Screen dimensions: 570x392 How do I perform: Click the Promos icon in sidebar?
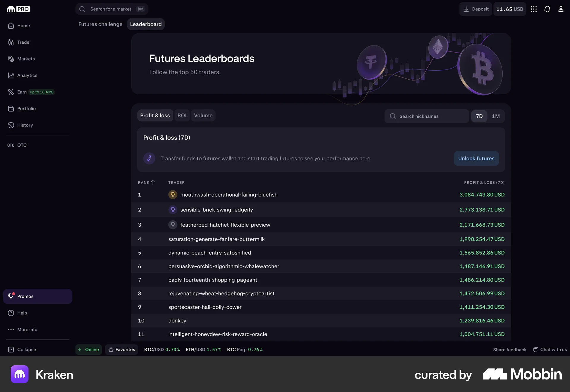[11, 296]
